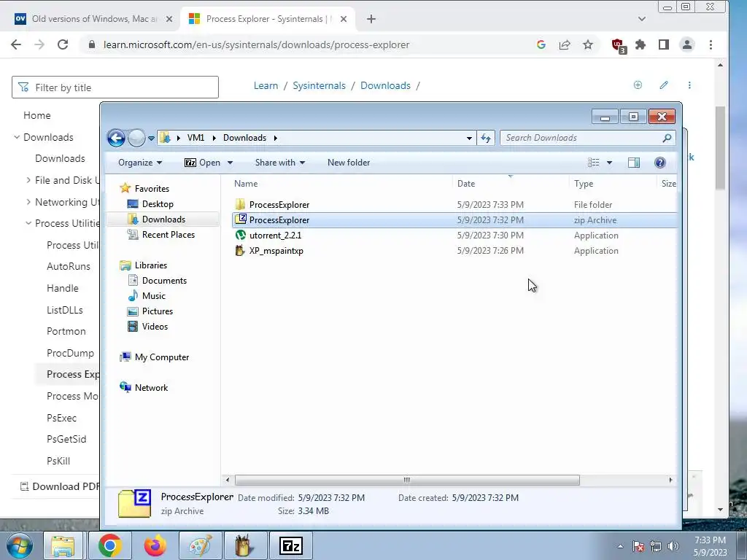Click Explorer forward navigation arrow
Viewport: 747px width, 560px height.
tap(136, 138)
